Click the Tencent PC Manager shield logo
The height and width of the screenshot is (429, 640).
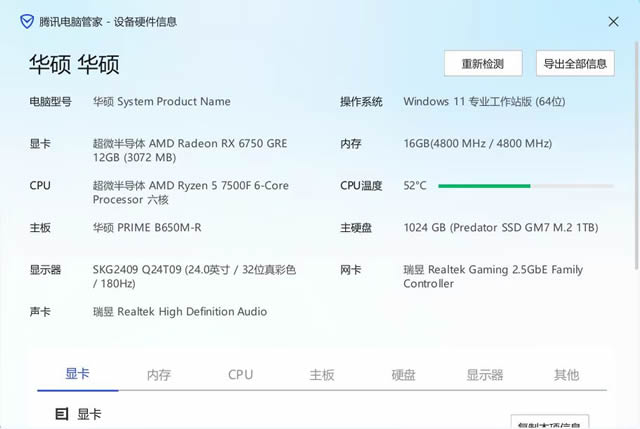27,22
